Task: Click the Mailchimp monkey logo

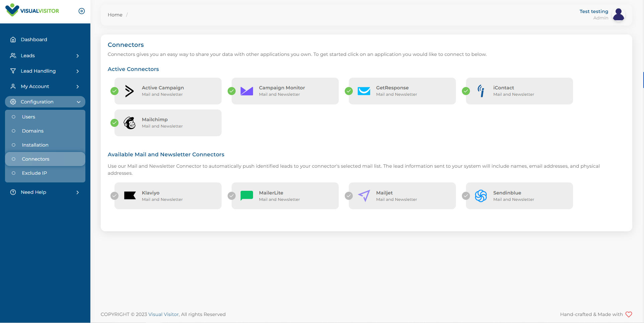Action: (130, 123)
